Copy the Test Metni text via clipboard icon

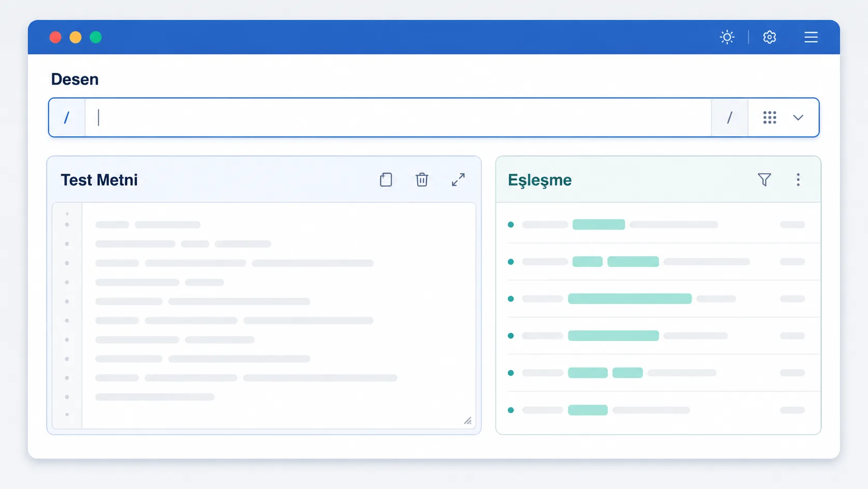(386, 180)
